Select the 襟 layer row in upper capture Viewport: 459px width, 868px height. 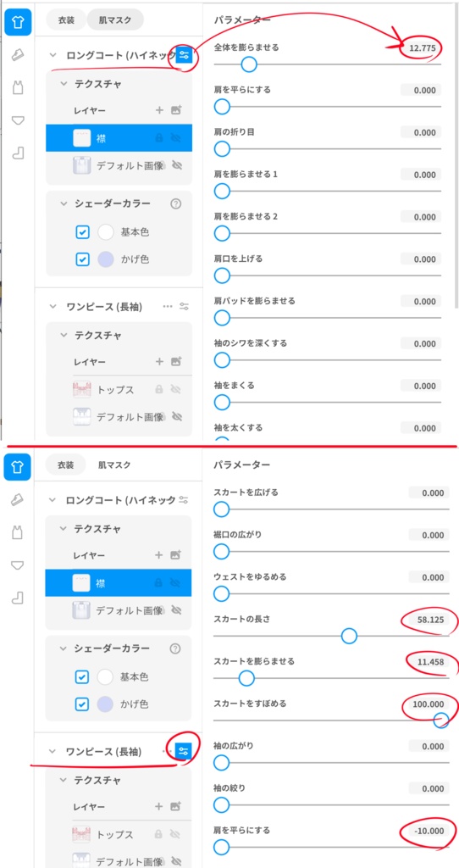point(119,138)
